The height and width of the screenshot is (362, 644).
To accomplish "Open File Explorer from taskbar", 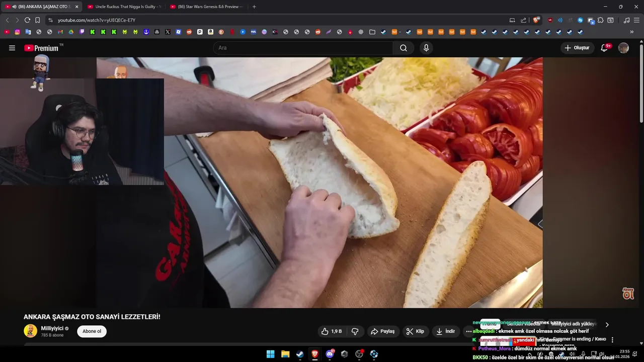I will coord(285,354).
